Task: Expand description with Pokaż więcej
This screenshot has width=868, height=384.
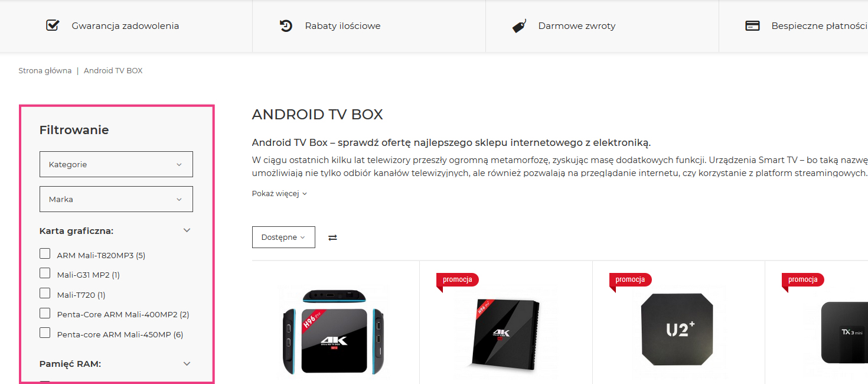Action: tap(279, 193)
